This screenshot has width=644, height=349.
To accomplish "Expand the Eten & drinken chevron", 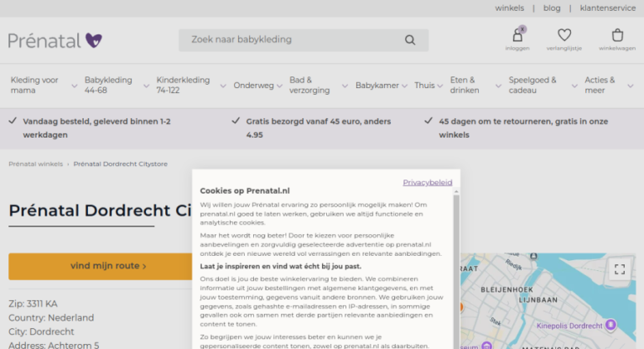I will (x=498, y=86).
